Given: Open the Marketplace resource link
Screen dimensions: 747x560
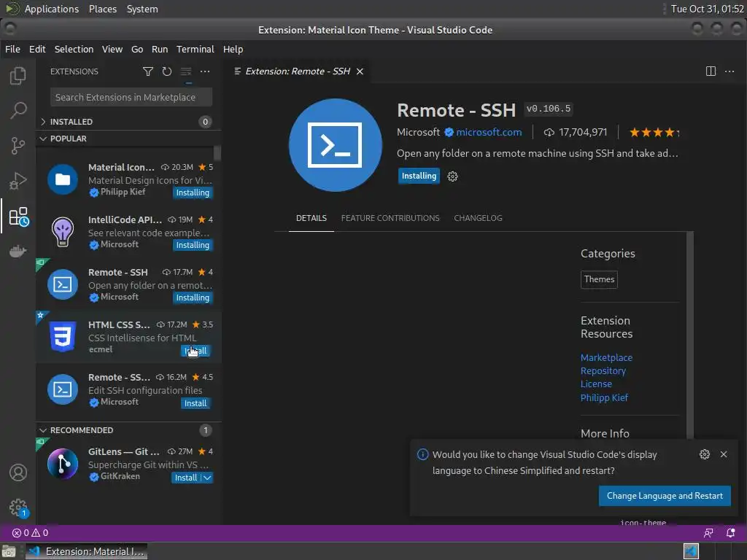Looking at the screenshot, I should tap(606, 357).
